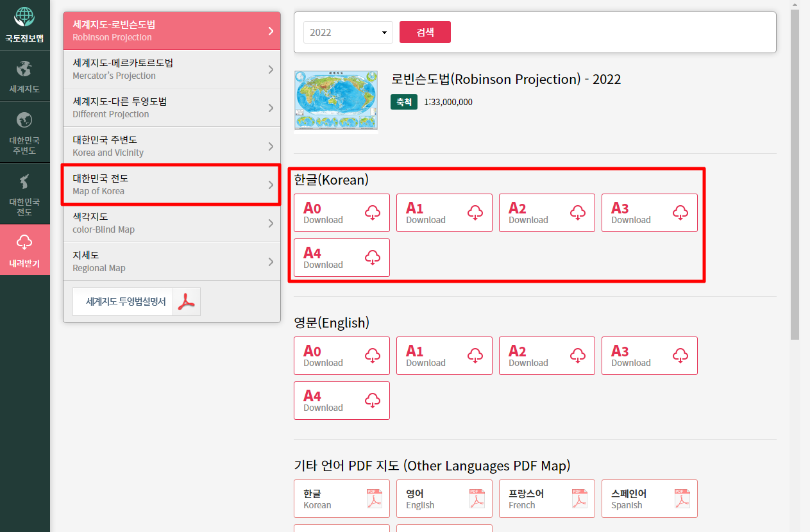
Task: Open the 대한민국 전도 sidebar icon
Action: click(x=24, y=181)
